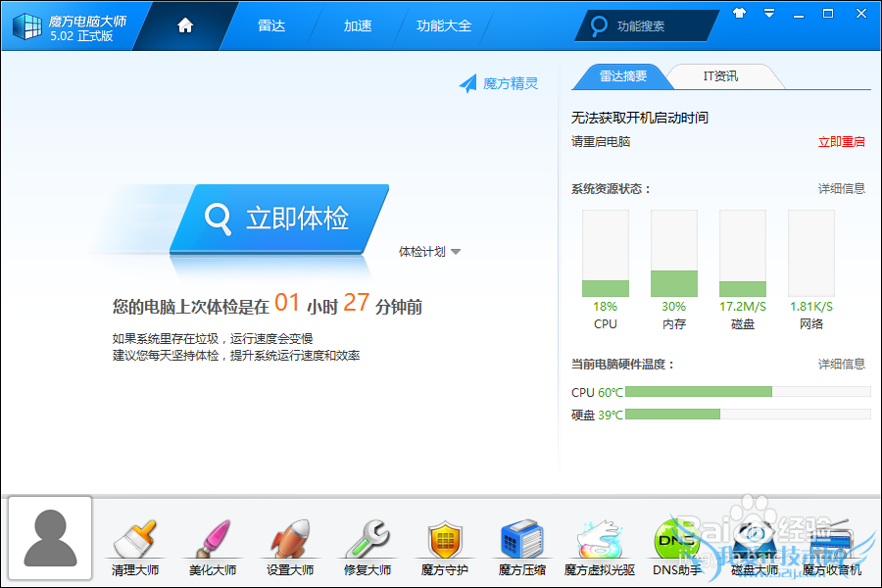Click the 内存 30% usage bar

click(674, 253)
